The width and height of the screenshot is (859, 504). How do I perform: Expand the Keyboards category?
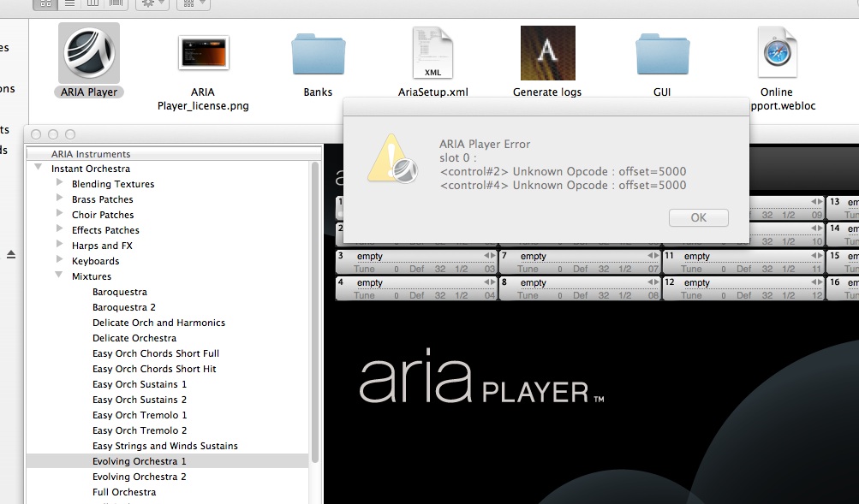(59, 261)
